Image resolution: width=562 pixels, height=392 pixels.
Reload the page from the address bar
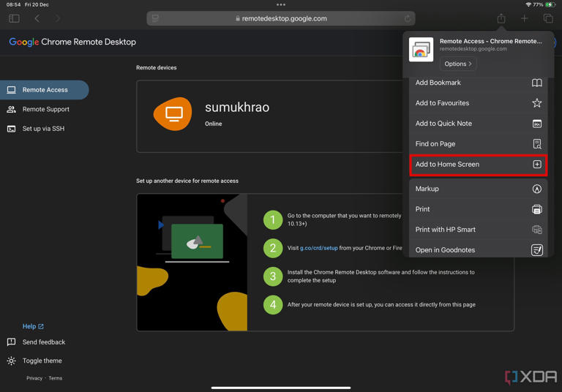[x=407, y=18]
